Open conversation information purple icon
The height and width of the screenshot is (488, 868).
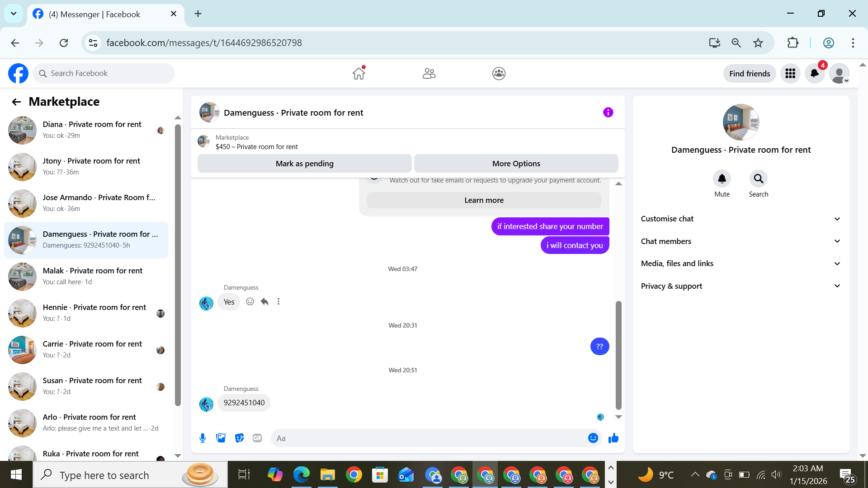coord(608,113)
